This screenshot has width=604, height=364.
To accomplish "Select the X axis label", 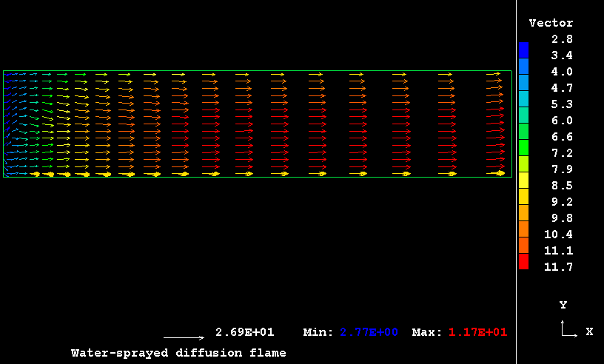I will [589, 332].
